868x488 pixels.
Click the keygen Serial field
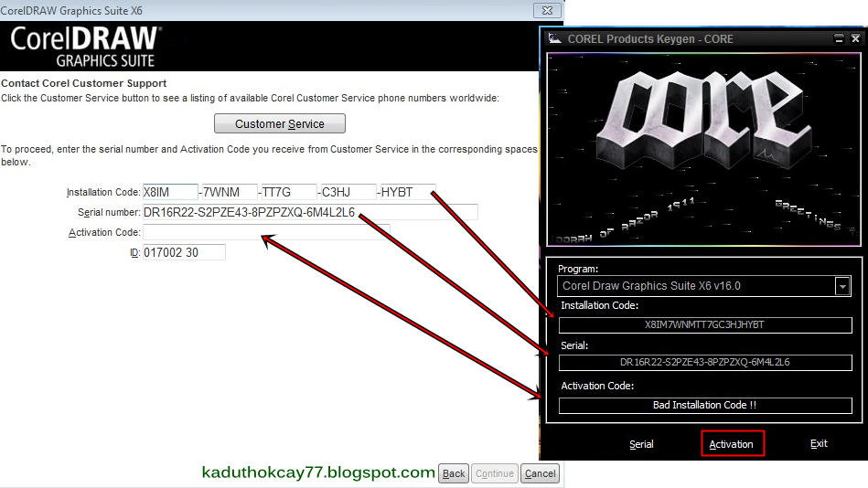[705, 363]
